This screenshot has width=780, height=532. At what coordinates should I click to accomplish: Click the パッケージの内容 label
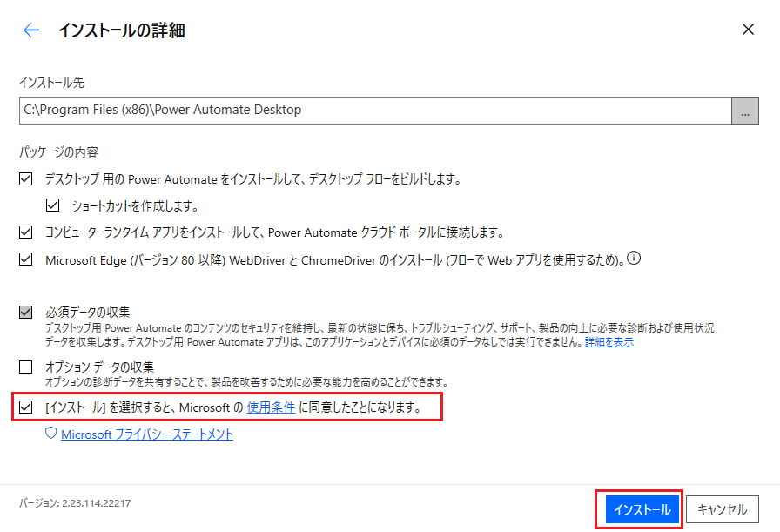point(58,152)
